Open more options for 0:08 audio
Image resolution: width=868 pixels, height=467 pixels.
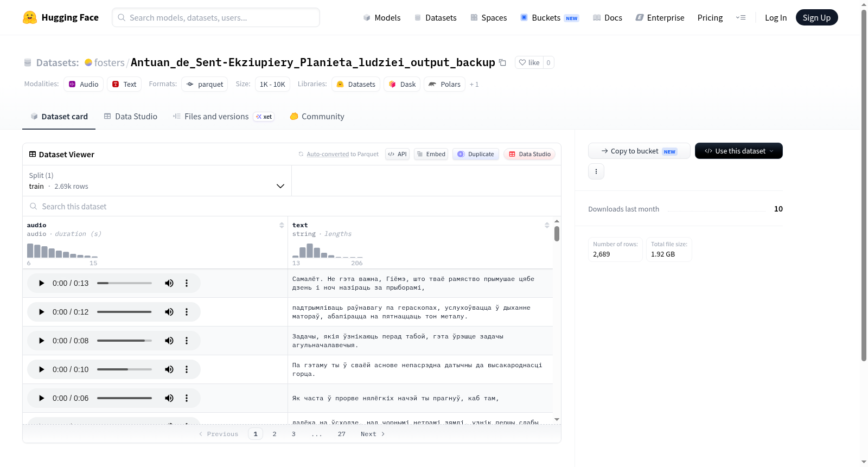click(187, 341)
